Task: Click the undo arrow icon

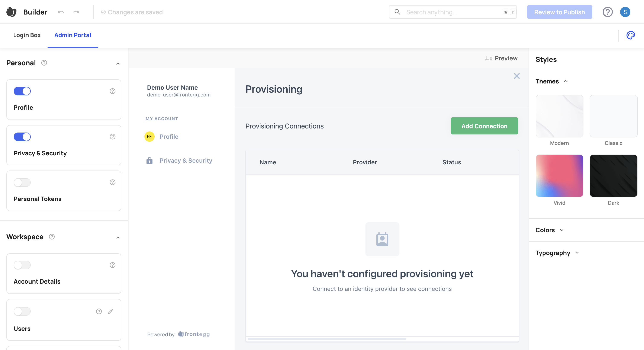Action: pyautogui.click(x=61, y=12)
